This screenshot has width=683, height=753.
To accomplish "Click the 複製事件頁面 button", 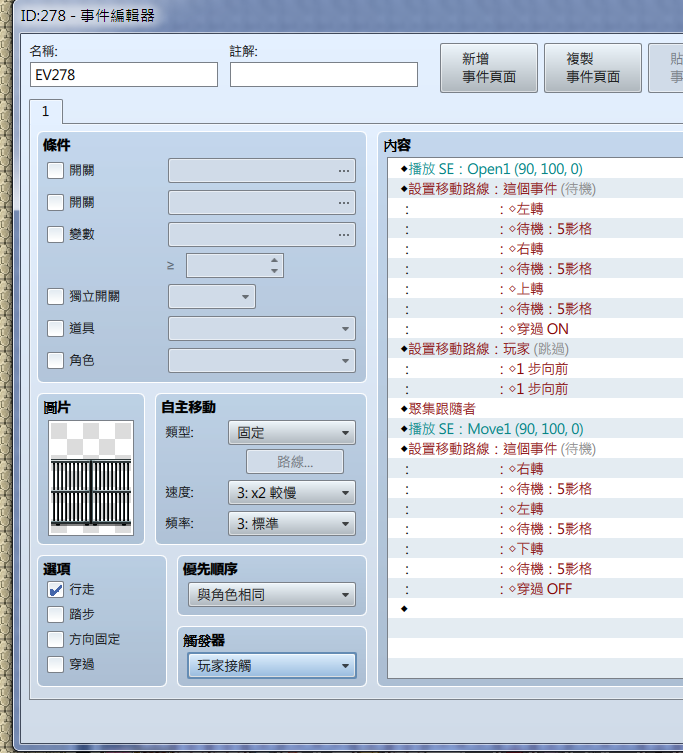I will point(593,68).
